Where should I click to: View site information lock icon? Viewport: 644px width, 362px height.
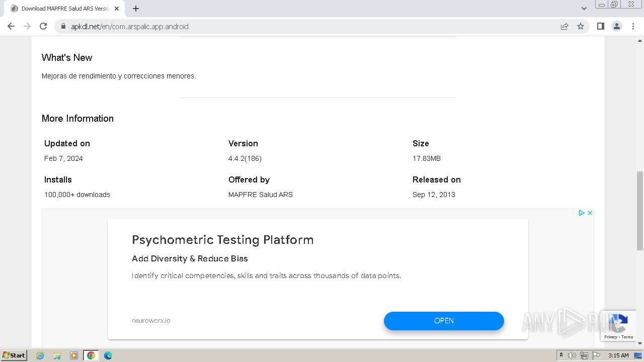click(x=63, y=27)
